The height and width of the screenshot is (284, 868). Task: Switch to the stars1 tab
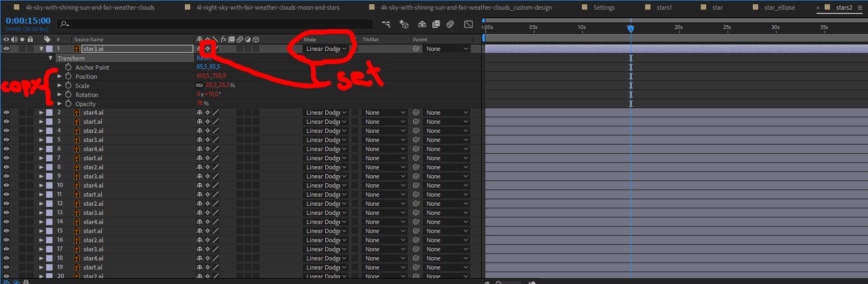click(x=664, y=8)
